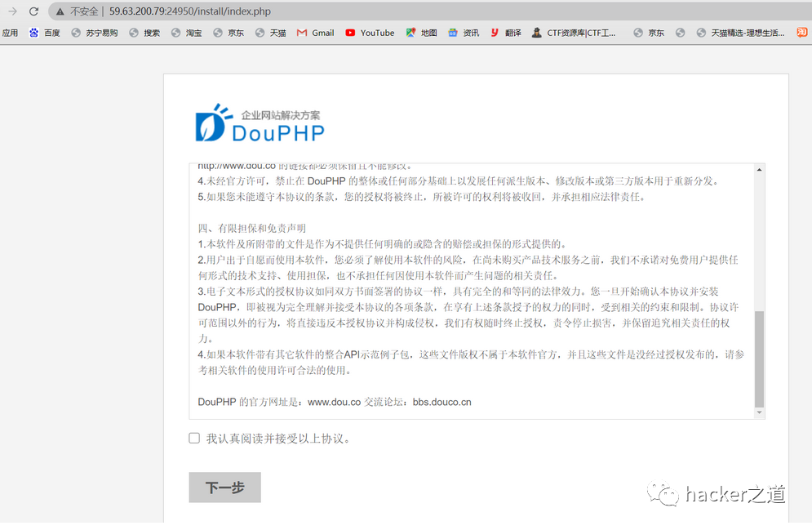
Task: Open the 天猫精选-理想生活 bookmark
Action: click(x=740, y=33)
